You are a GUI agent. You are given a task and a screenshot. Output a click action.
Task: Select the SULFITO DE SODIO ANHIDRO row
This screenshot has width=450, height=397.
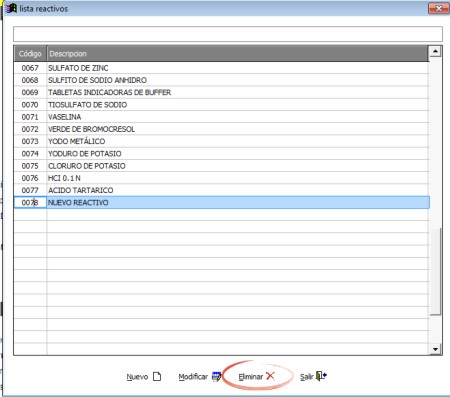(x=222, y=80)
